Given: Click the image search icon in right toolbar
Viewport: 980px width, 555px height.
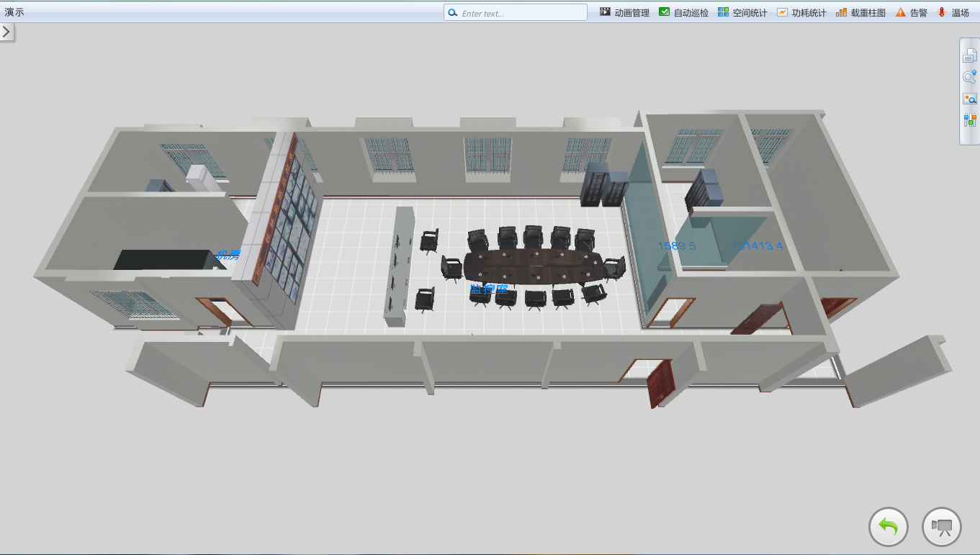Looking at the screenshot, I should click(970, 99).
